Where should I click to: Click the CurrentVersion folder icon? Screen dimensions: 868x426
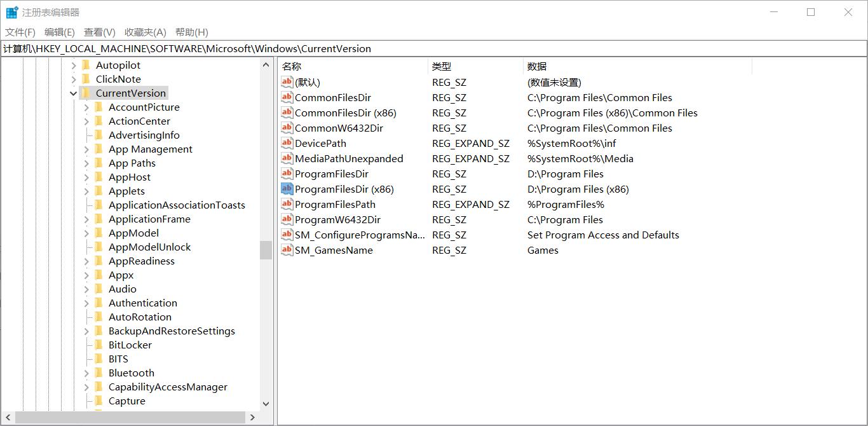coord(86,93)
